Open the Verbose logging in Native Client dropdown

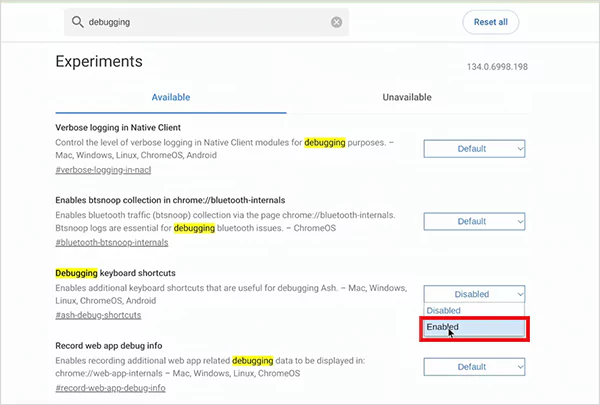coord(474,149)
